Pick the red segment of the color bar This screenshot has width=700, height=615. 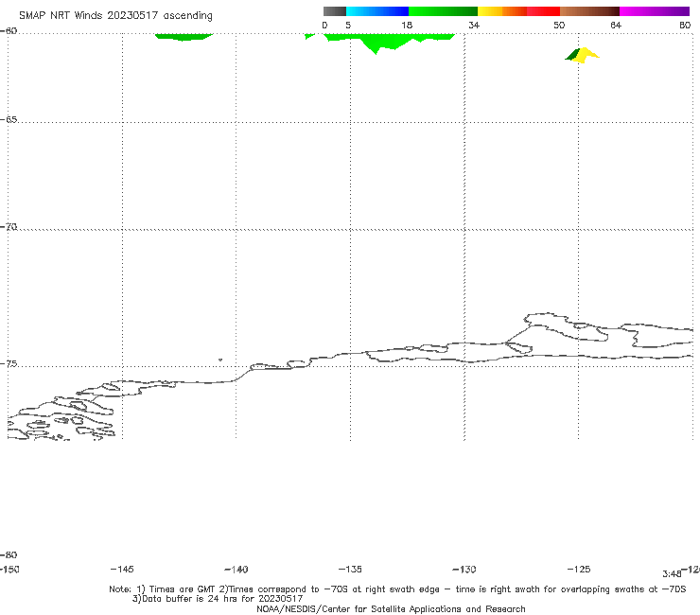543,11
